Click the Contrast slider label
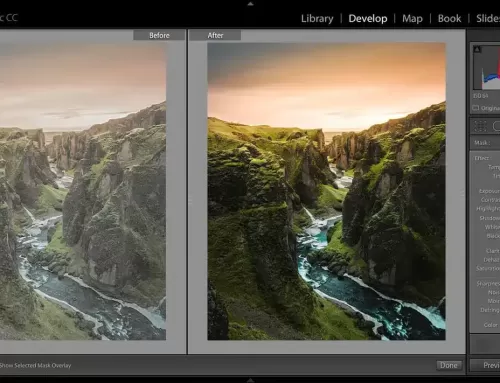 (x=490, y=200)
